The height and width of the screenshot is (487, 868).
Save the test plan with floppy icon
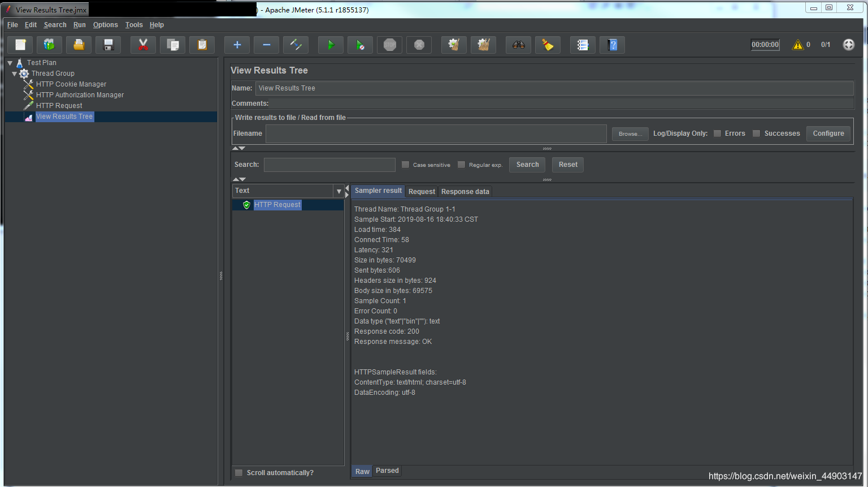click(108, 45)
